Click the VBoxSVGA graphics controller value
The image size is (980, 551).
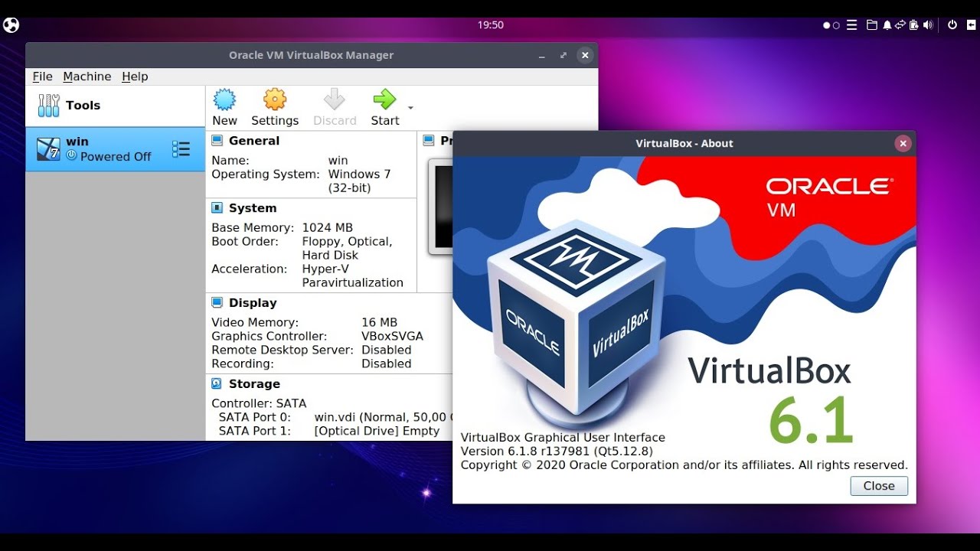point(393,337)
